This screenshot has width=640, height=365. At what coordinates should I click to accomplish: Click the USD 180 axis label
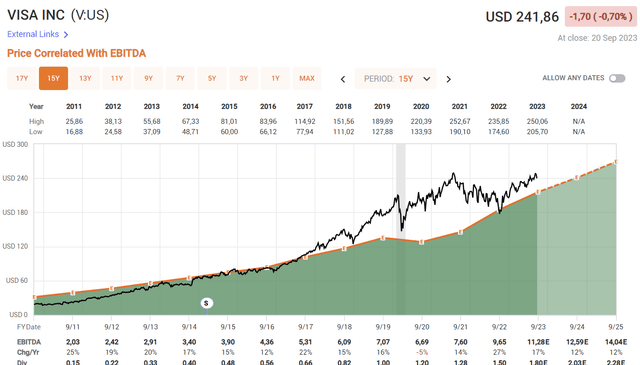pyautogui.click(x=15, y=212)
